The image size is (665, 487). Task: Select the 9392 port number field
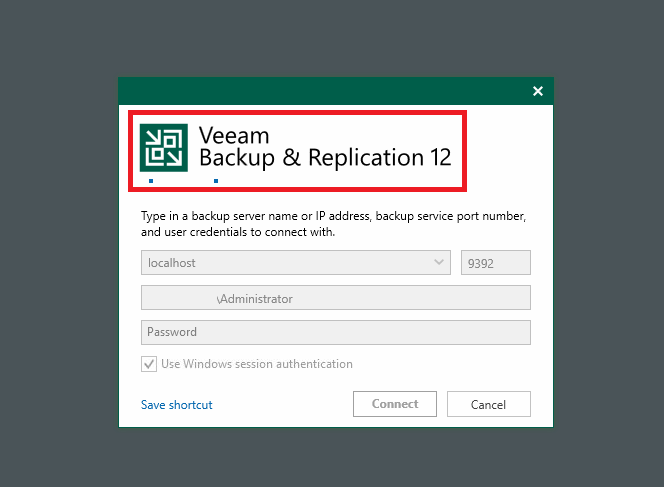pyautogui.click(x=496, y=263)
